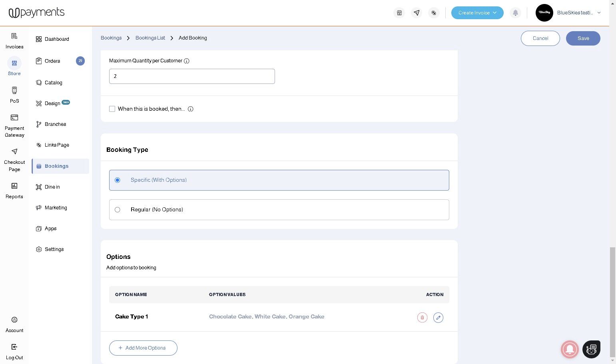The height and width of the screenshot is (364, 616).
Task: Enable the 'When this is booked, then...' checkbox
Action: pyautogui.click(x=112, y=109)
